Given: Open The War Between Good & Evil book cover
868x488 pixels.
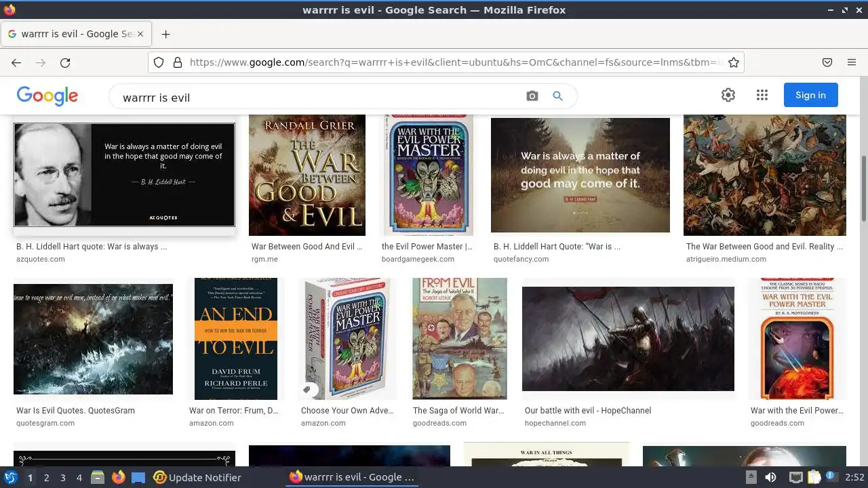Looking at the screenshot, I should (x=307, y=175).
